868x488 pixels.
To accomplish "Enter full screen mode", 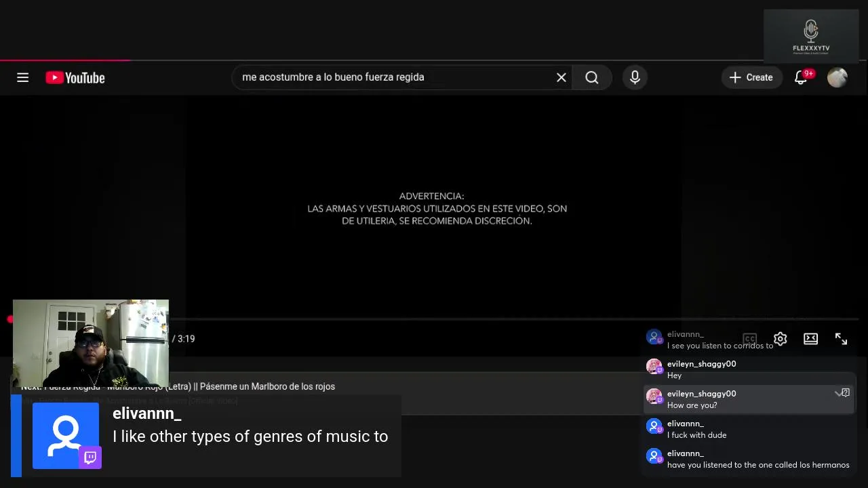I will tap(841, 339).
